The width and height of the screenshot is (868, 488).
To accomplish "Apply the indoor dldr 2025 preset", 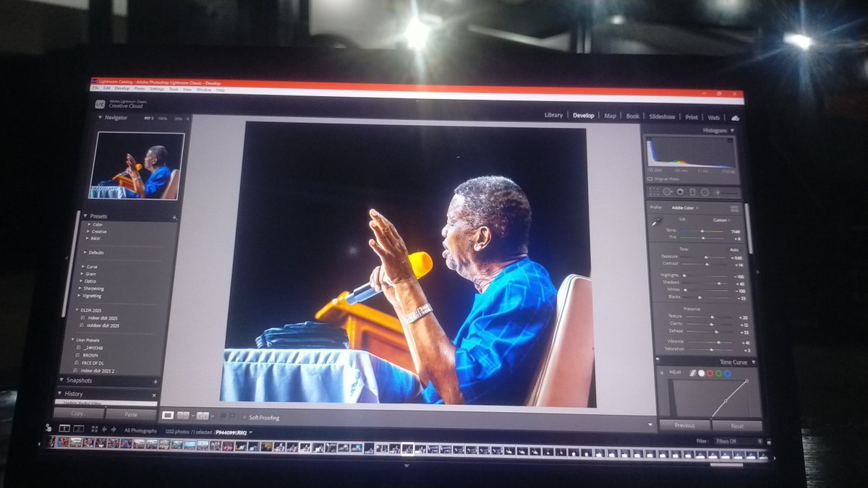I will click(x=103, y=317).
